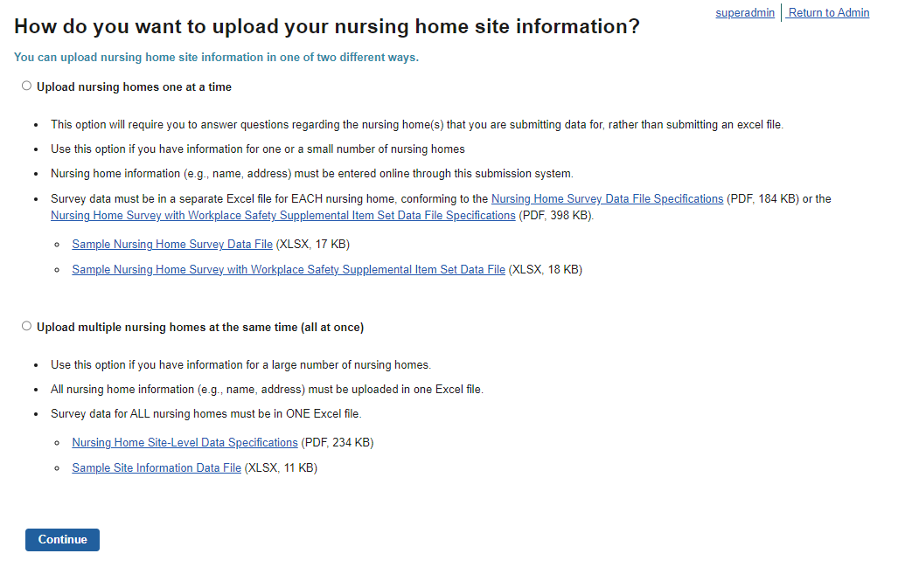Viewport: 919px width, 588px height.
Task: Click the bullet "Survey data for ALL nursing homes"
Action: click(205, 414)
